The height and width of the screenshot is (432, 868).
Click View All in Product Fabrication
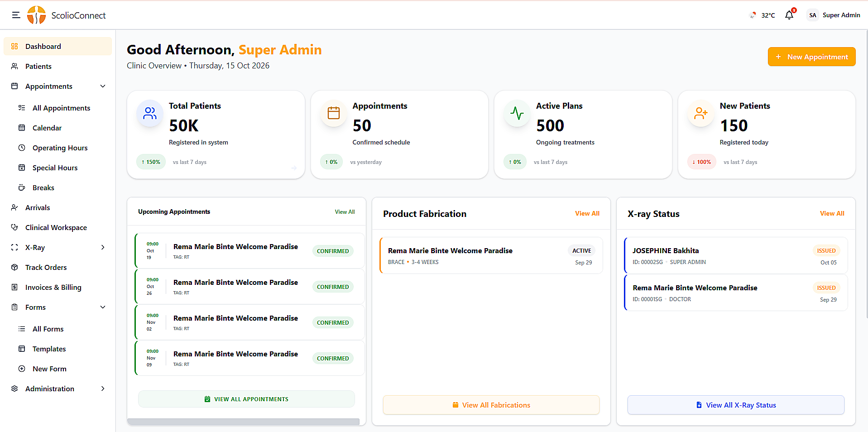[587, 213]
